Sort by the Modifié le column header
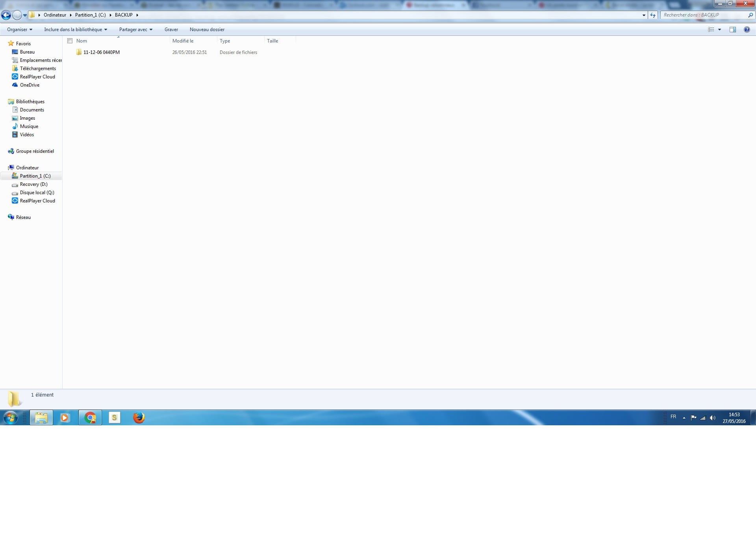This screenshot has width=756, height=558. pyautogui.click(x=183, y=41)
